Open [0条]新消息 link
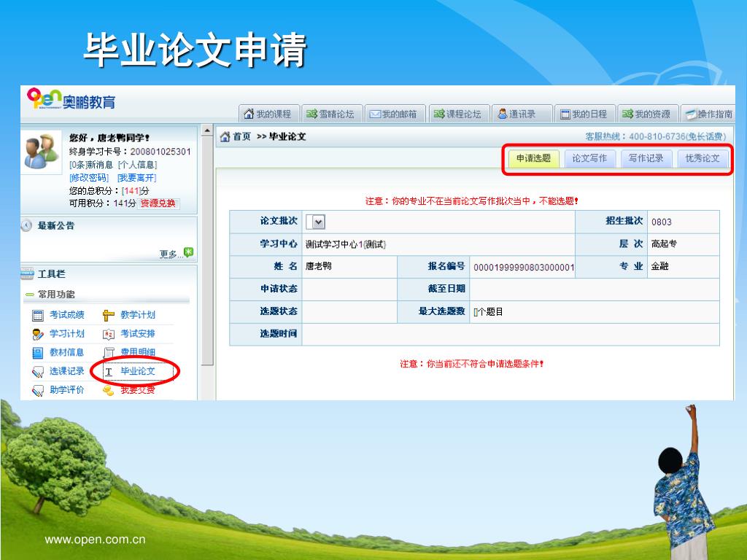This screenshot has width=747, height=560. point(91,165)
